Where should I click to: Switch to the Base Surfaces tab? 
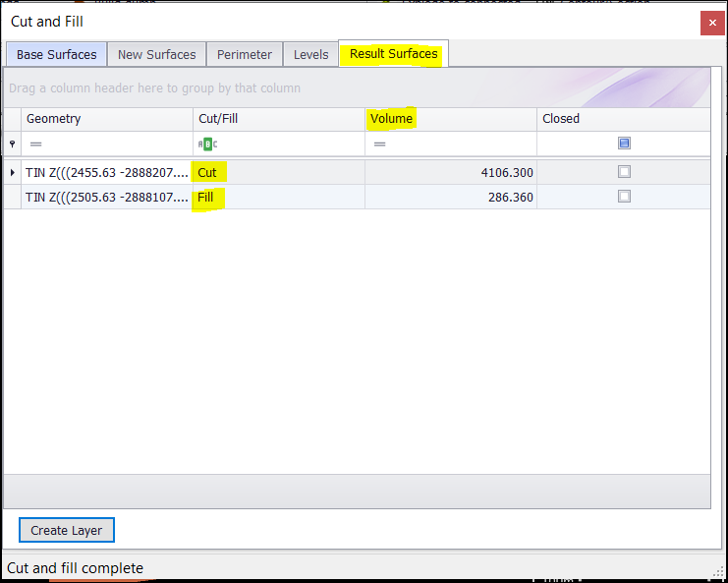click(56, 54)
